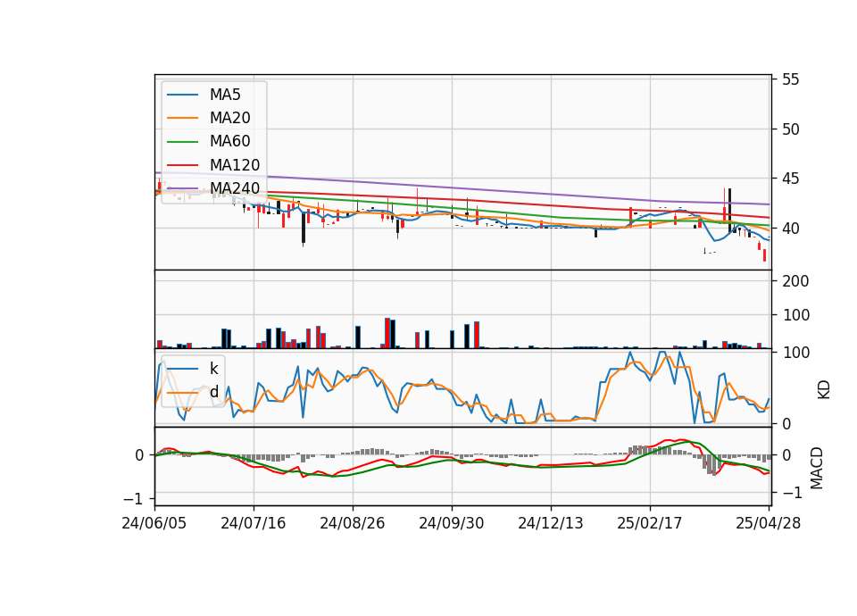
Task: Click the 24/08/26 date axis label
Action: click(x=353, y=524)
